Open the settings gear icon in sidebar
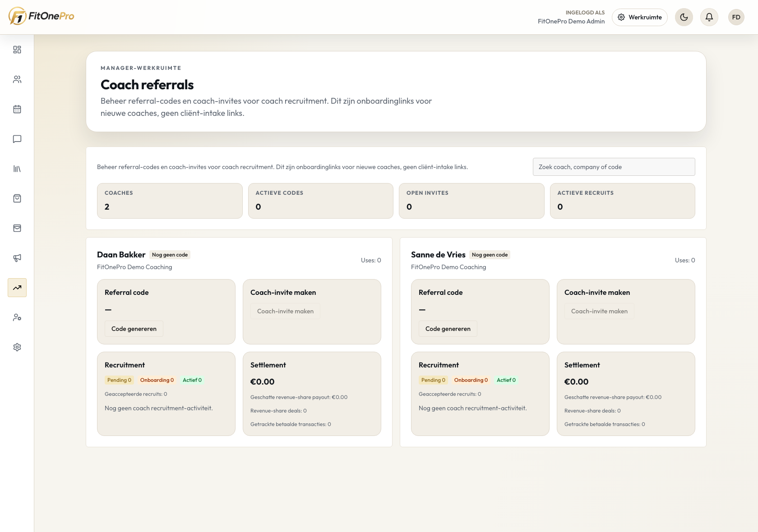 [17, 347]
